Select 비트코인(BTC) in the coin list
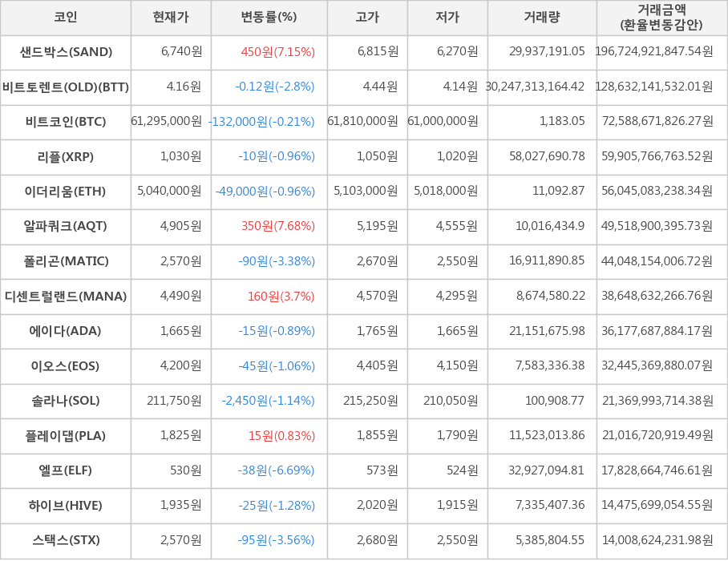 pos(66,122)
